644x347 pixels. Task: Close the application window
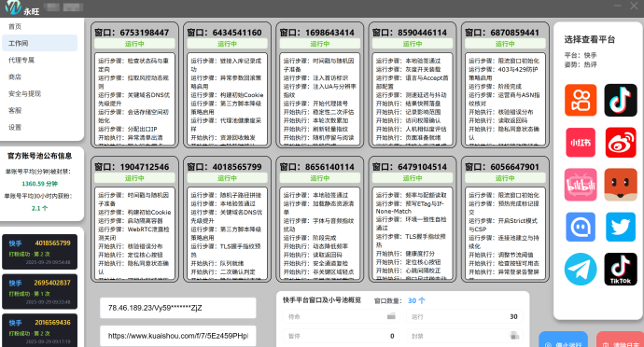pos(634,6)
